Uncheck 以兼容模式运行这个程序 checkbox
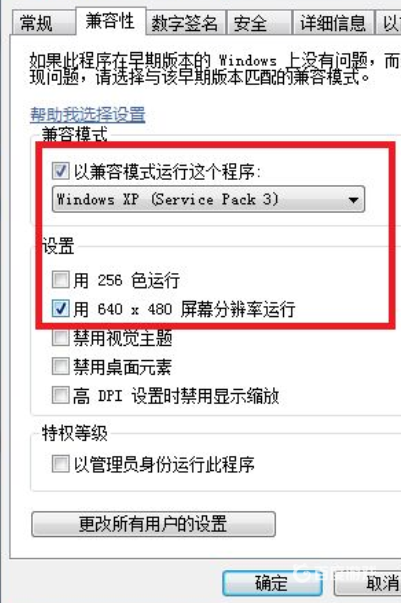The height and width of the screenshot is (603, 401). tap(61, 171)
